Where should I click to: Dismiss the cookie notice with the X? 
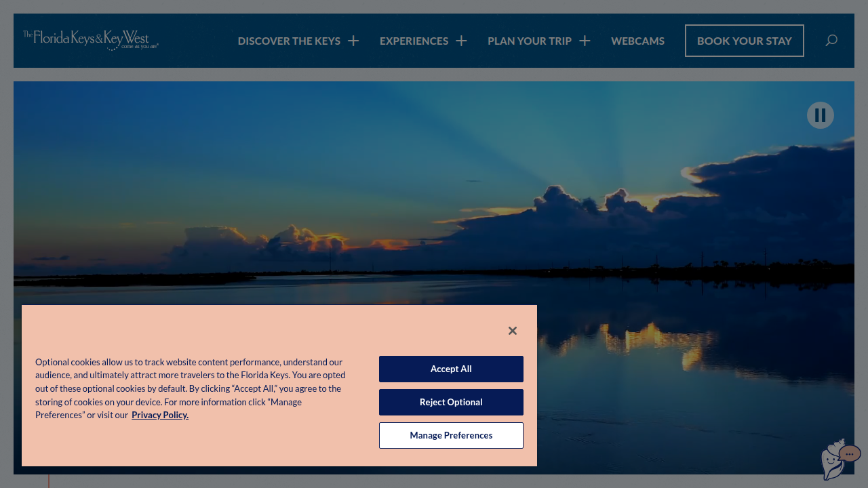click(x=513, y=331)
